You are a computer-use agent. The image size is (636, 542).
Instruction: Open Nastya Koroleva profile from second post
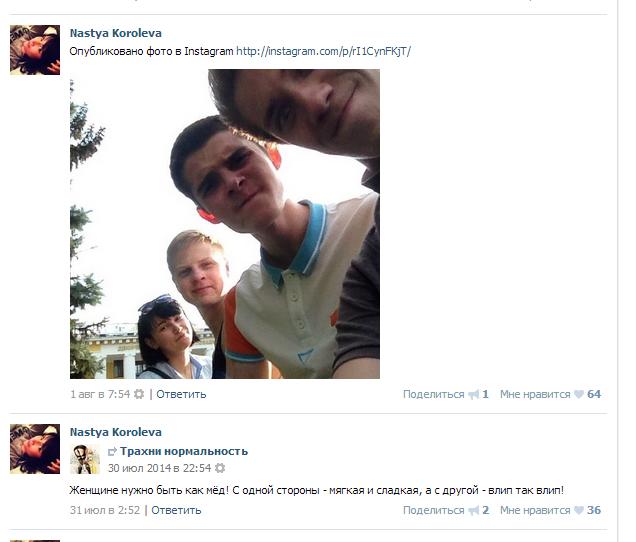tap(116, 432)
